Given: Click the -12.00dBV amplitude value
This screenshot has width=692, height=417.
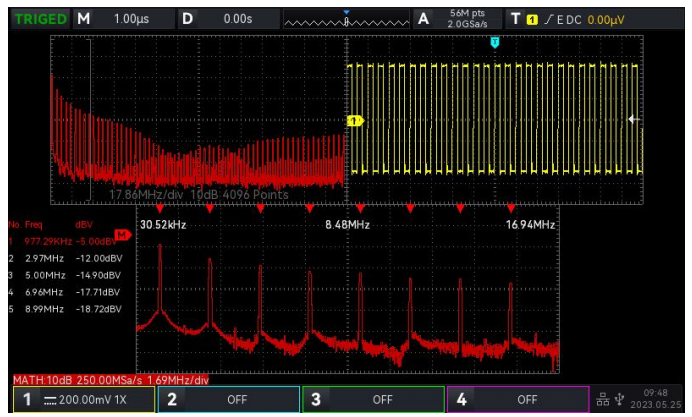Looking at the screenshot, I should [x=99, y=259].
